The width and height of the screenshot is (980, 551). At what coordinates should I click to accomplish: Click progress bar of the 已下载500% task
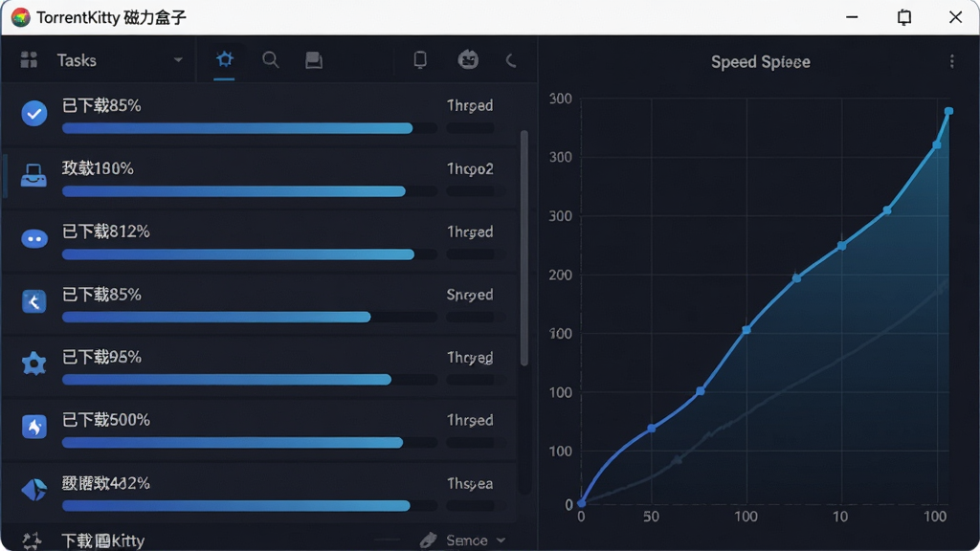coord(250,443)
